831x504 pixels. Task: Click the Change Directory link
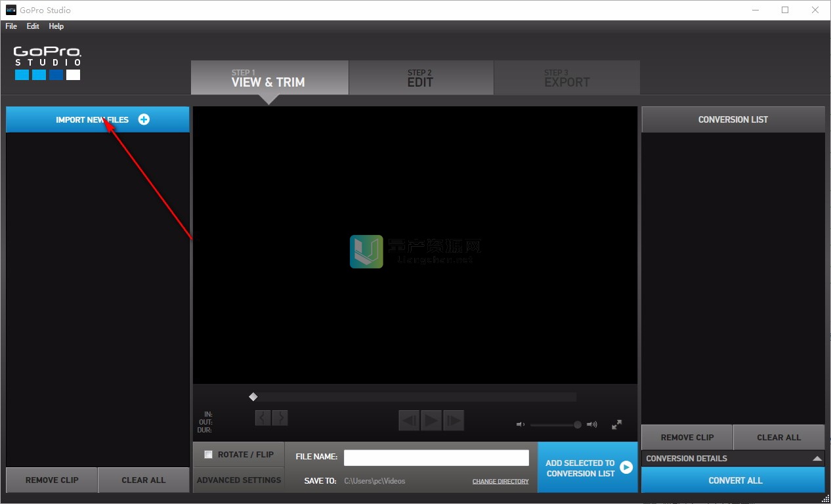point(500,482)
